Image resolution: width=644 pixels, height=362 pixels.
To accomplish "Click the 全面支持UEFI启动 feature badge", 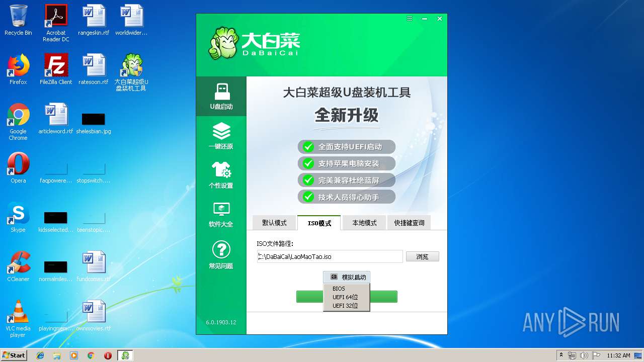I will 347,147.
